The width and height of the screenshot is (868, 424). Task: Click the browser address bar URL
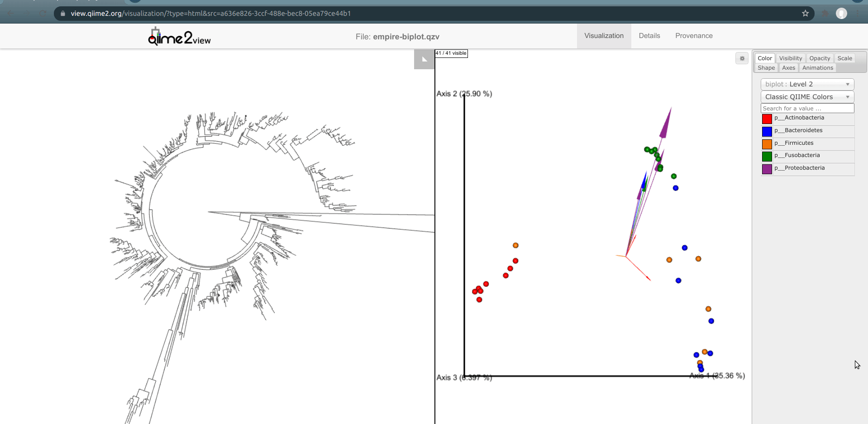(x=210, y=14)
